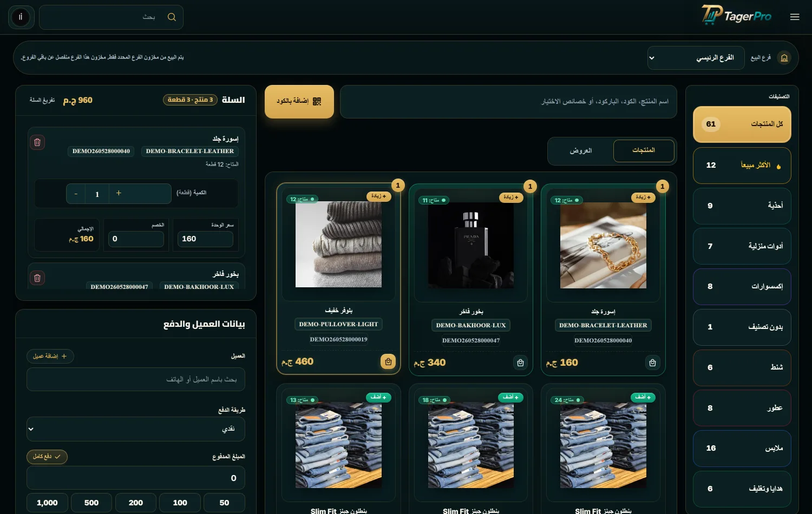Select الأكثر مبيعاً category
Screen dimensions: 812x514
coord(742,166)
